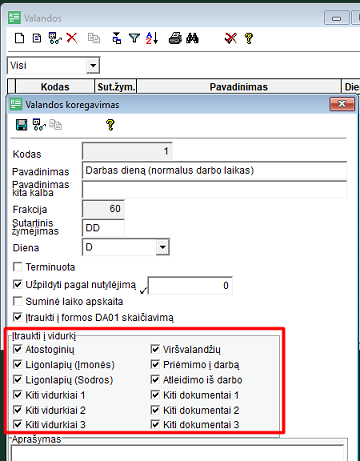This screenshot has width=360, height=461.
Task: Click the new record icon in Valandos toolbar
Action: click(x=20, y=38)
